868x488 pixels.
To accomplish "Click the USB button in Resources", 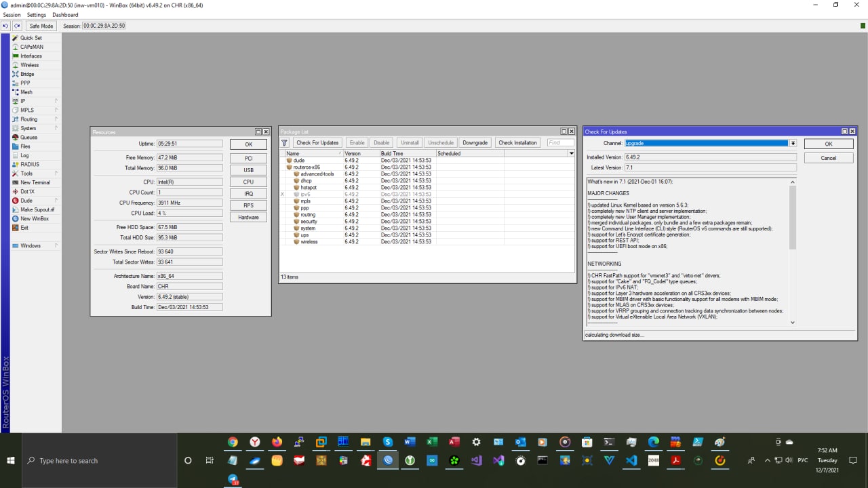I will point(248,170).
